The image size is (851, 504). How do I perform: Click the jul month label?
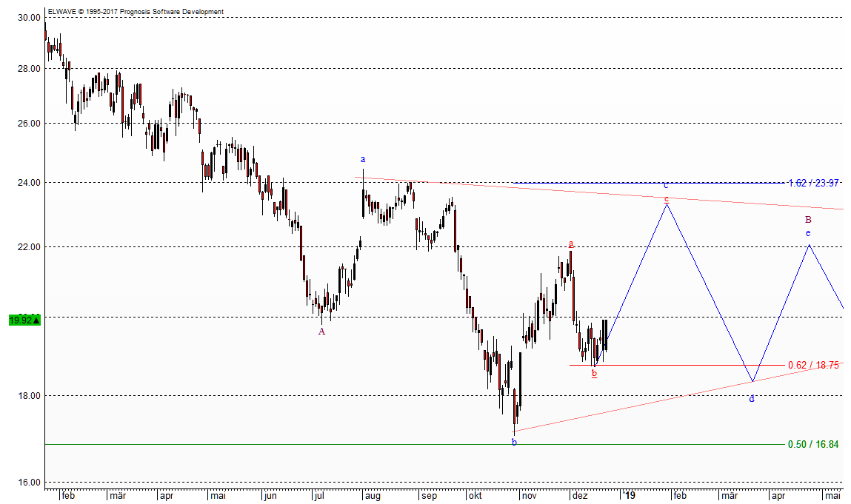click(x=318, y=495)
